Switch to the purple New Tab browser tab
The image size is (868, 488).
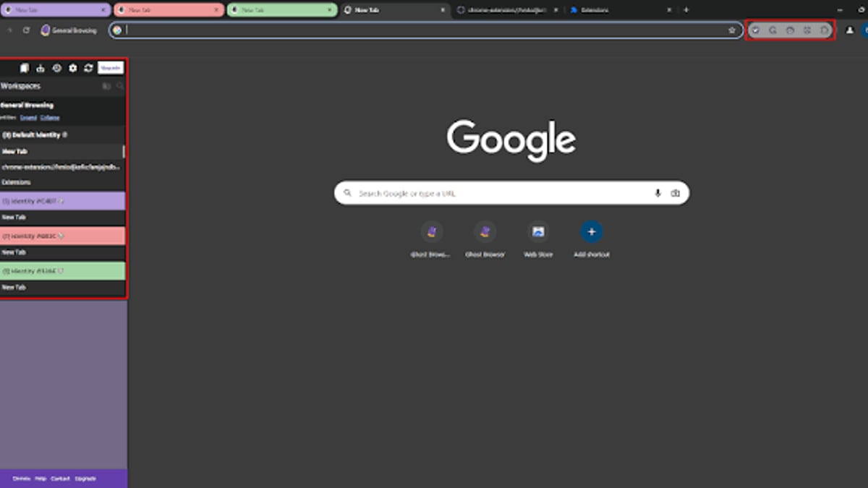pos(56,10)
